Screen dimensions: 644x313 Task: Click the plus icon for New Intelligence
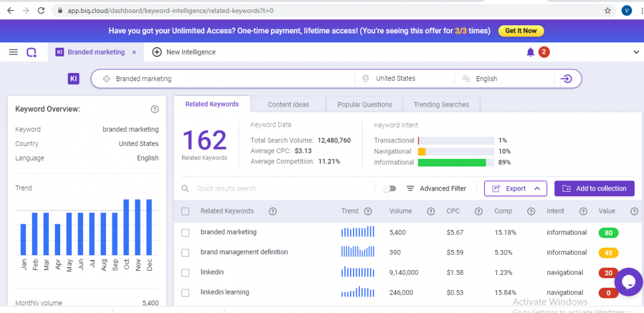(157, 52)
